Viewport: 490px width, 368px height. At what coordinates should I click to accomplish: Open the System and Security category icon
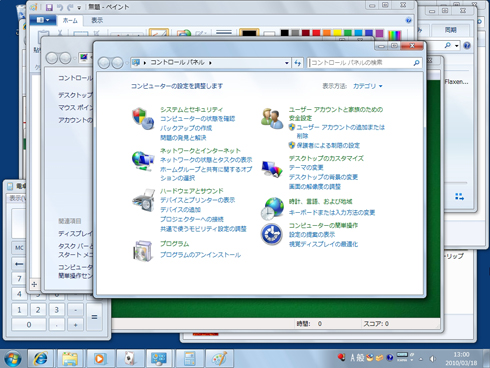[x=143, y=119]
